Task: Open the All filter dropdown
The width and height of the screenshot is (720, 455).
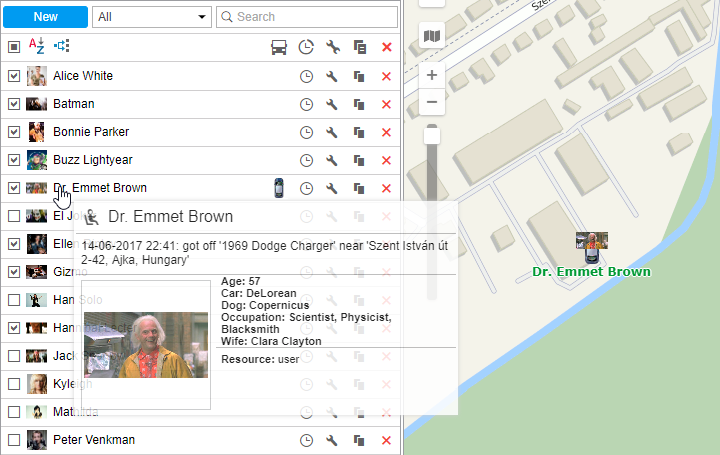Action: click(152, 17)
